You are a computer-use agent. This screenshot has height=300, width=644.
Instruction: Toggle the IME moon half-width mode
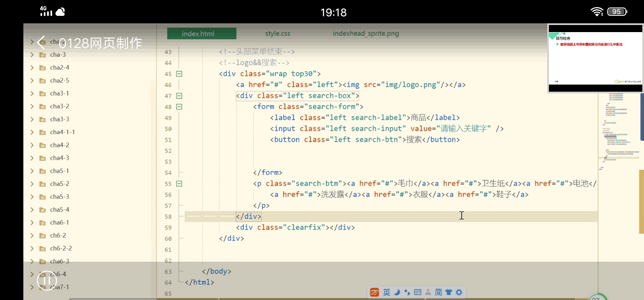coord(397,292)
